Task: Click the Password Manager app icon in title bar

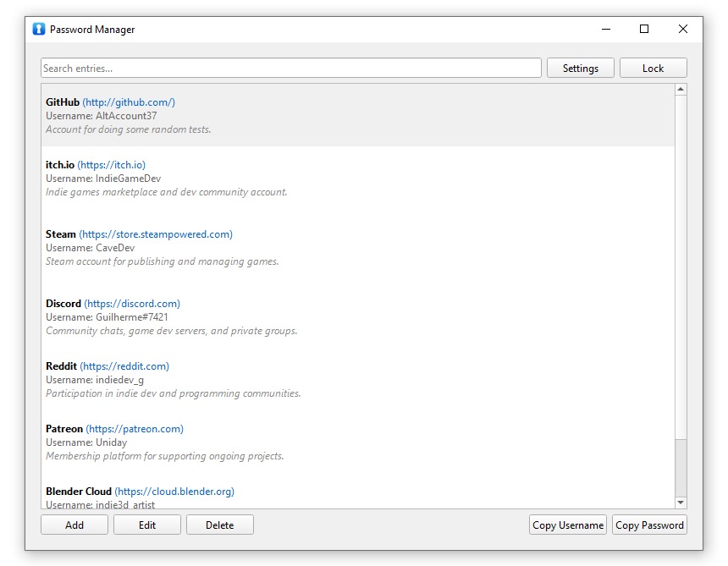Action: [x=39, y=30]
